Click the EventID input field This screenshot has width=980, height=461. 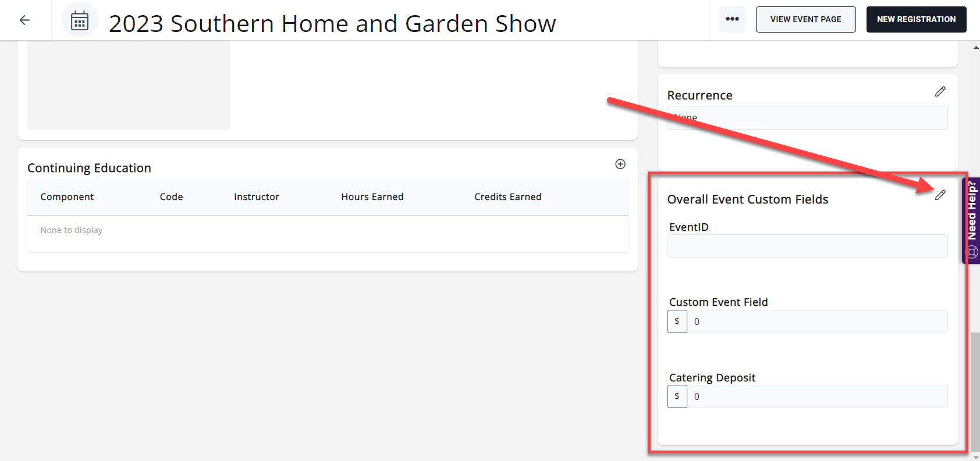pos(807,246)
